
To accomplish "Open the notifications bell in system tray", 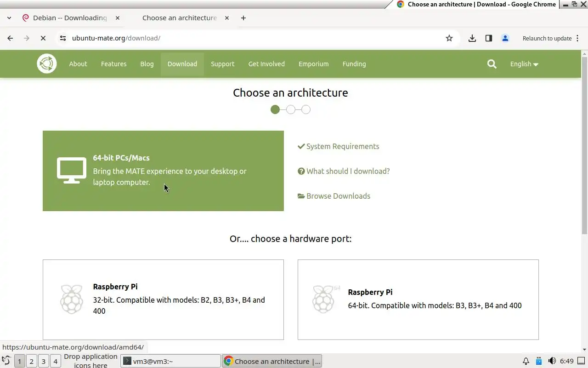I will (x=526, y=361).
